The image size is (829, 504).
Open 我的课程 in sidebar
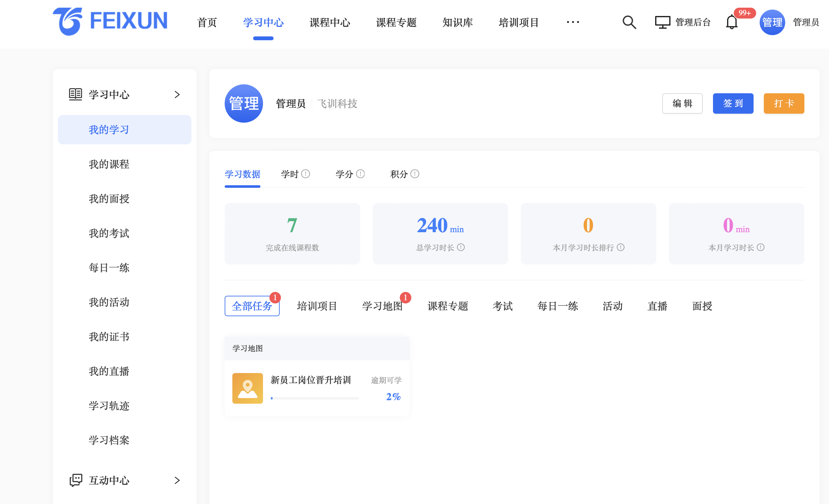(x=109, y=164)
